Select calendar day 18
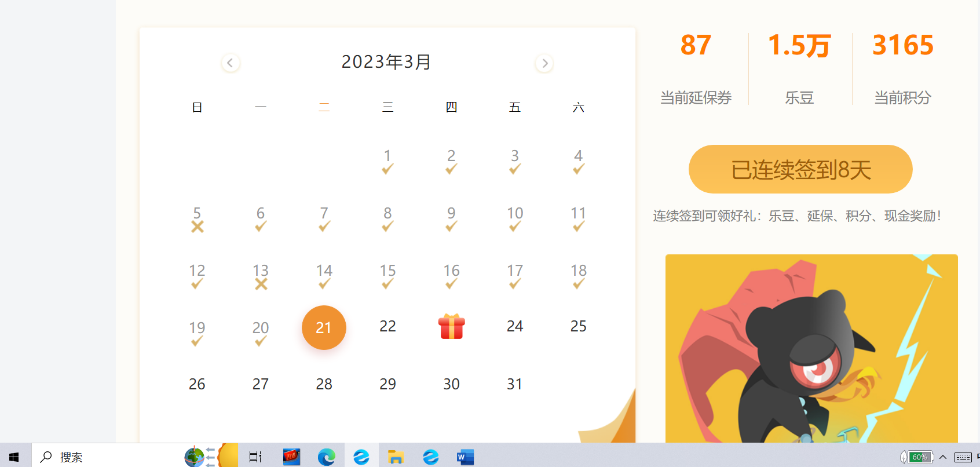980x467 pixels. tap(578, 277)
